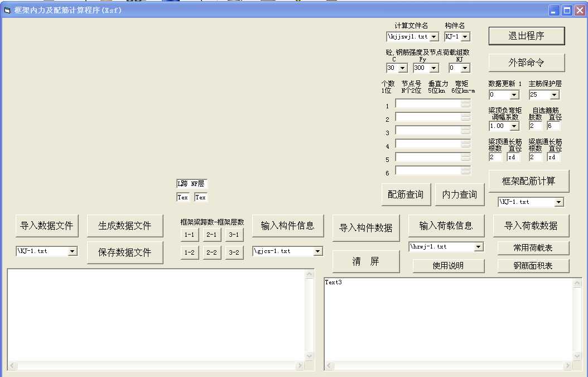Screen dimensions: 588x377
Task: Click 自选箍筋 直径 field showing 6
Action: (553, 126)
